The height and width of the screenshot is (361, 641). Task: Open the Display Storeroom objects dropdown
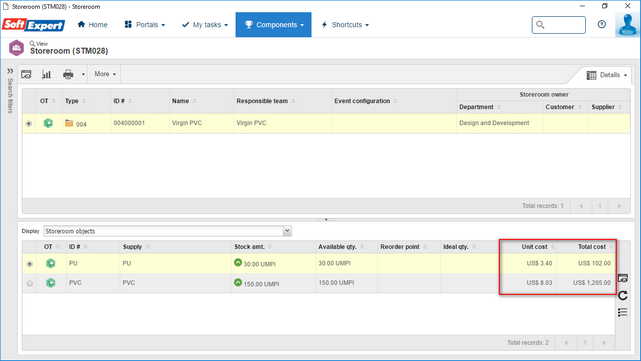(168, 231)
